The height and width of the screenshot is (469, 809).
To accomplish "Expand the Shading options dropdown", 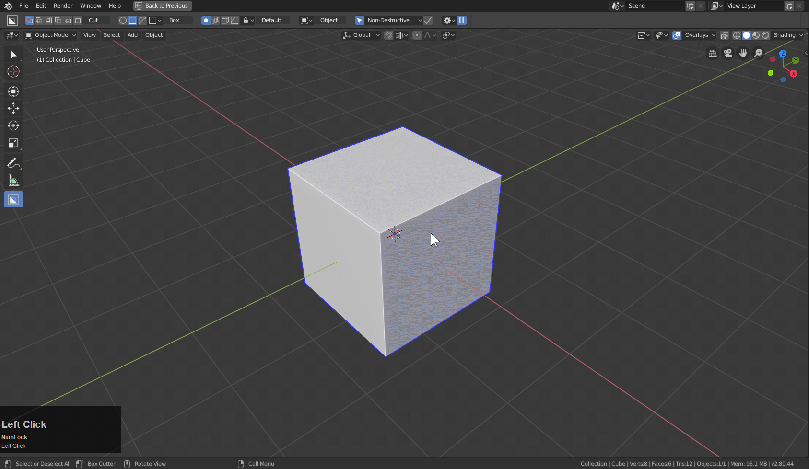I will [x=789, y=35].
